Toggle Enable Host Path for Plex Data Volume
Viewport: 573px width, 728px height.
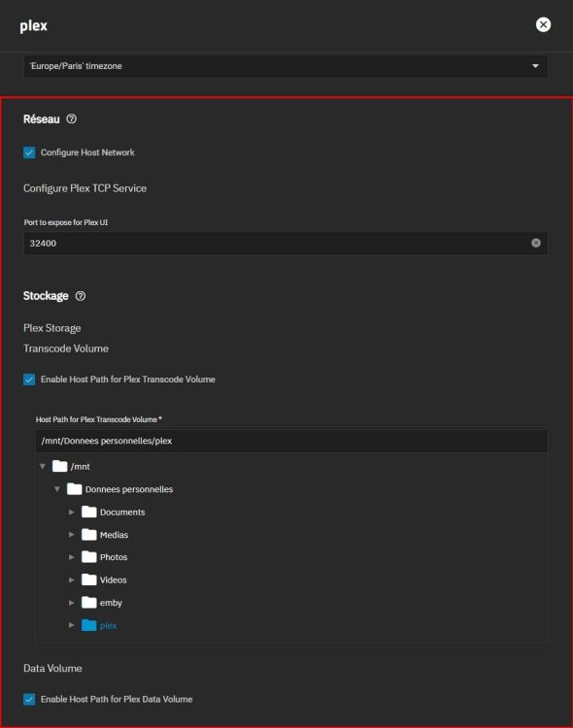coord(29,699)
